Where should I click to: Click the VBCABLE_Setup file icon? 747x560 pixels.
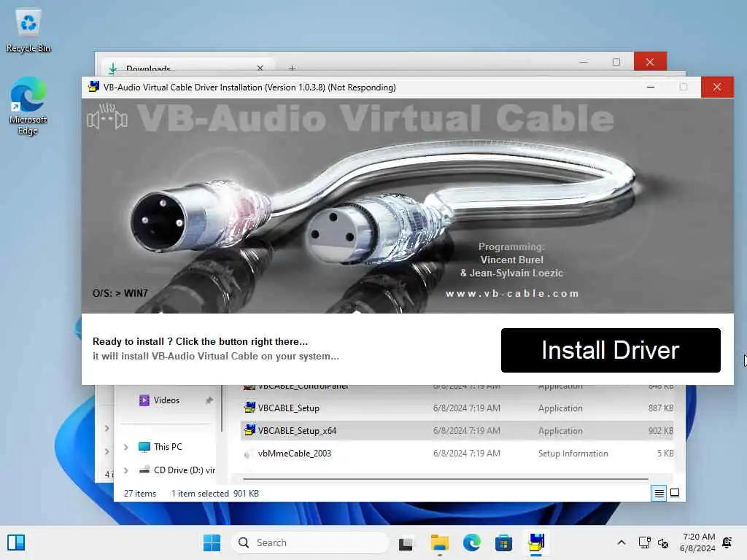pos(249,408)
